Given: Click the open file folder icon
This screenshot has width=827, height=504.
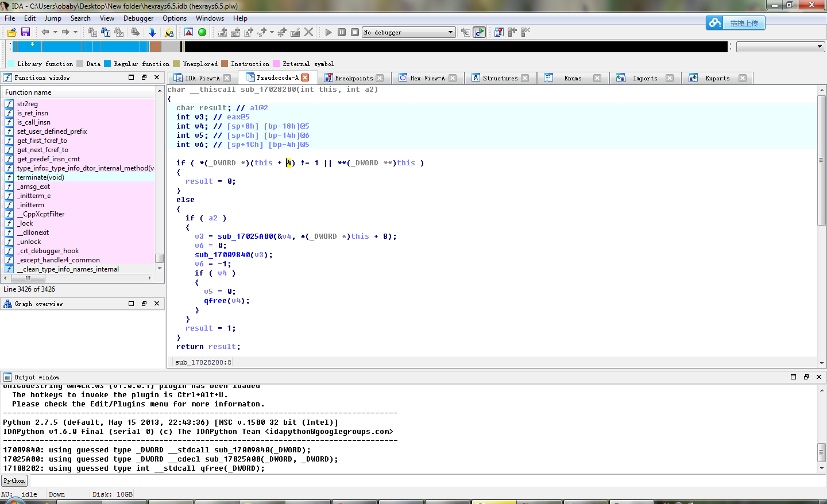Looking at the screenshot, I should point(11,32).
